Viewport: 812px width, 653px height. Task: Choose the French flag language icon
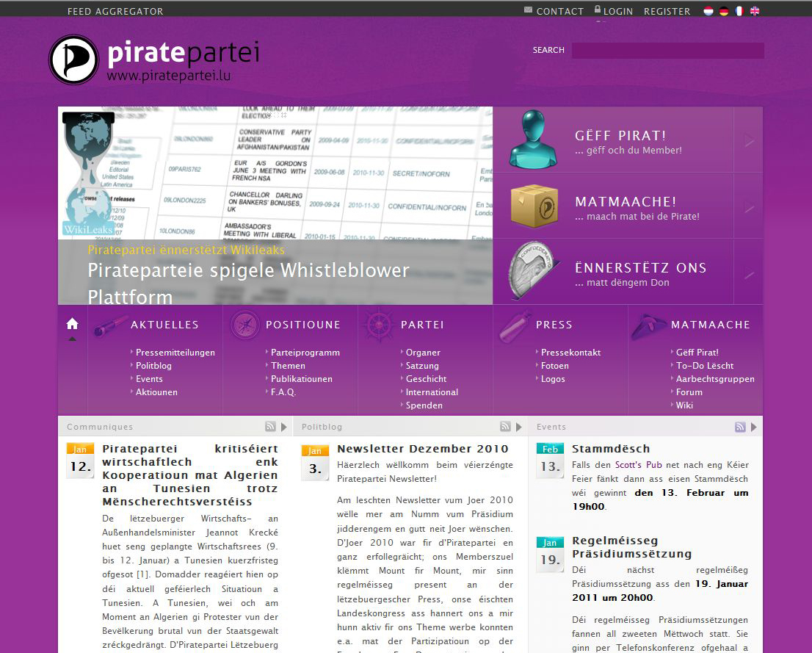pos(739,11)
